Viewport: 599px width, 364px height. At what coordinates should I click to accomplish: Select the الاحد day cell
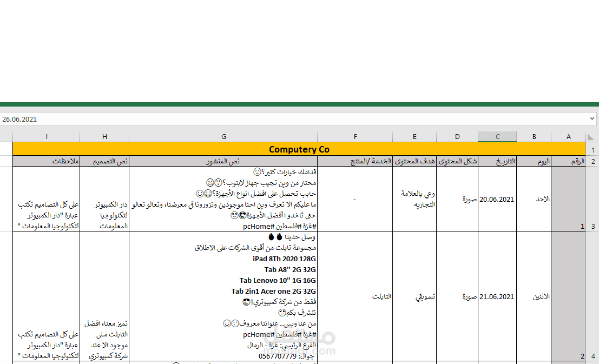(534, 199)
